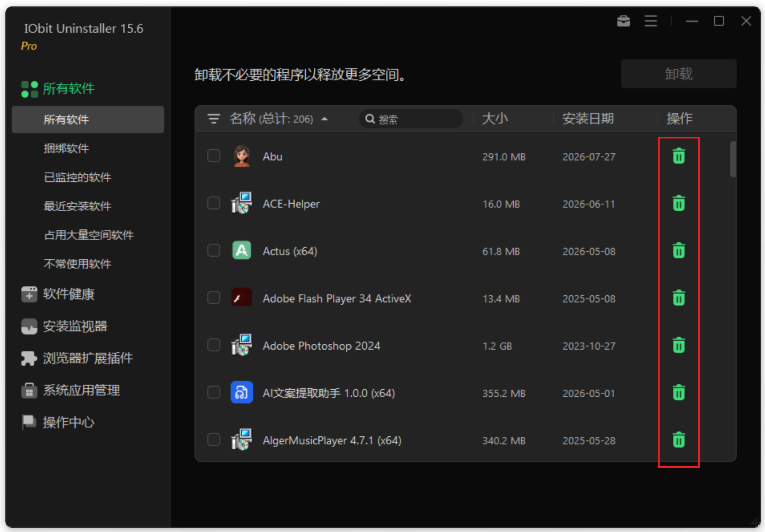The image size is (765, 532).
Task: Click trash icon for AI文案提取助手 1.0.0
Action: 678,392
